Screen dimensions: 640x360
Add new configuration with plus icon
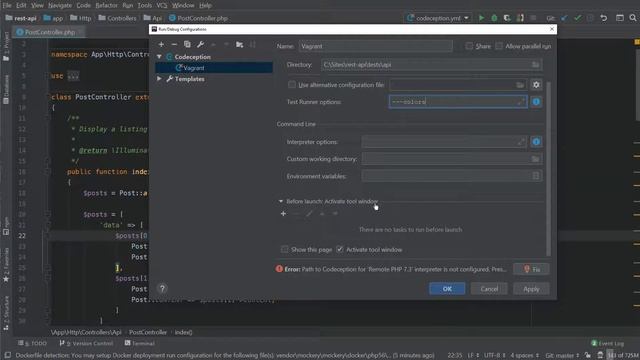click(161, 44)
